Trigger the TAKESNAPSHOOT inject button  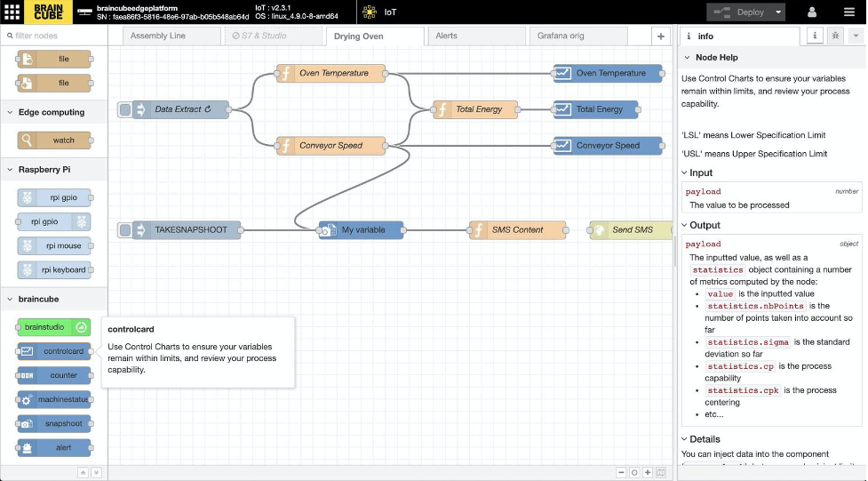(125, 230)
